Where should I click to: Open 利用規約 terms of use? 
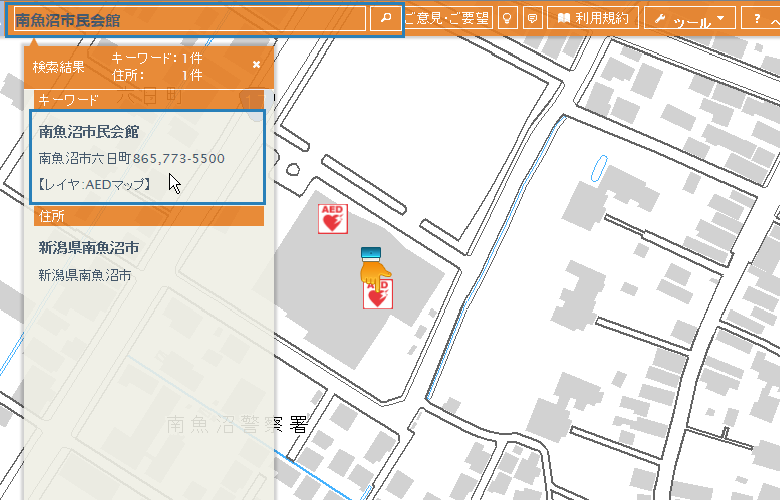[x=592, y=18]
